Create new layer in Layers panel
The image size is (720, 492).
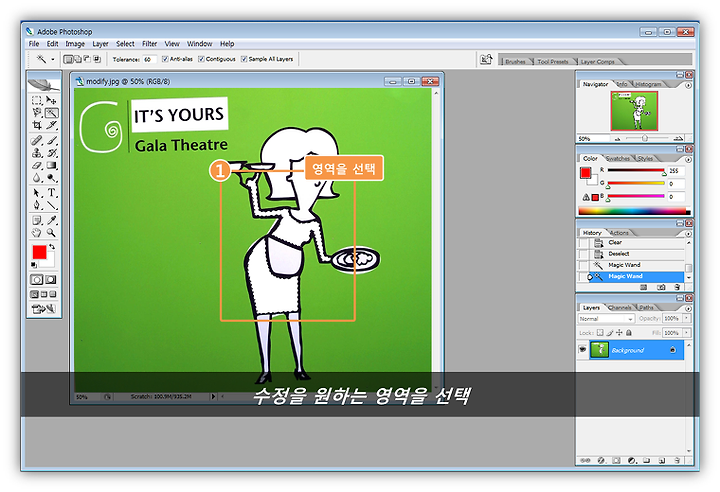[x=662, y=460]
